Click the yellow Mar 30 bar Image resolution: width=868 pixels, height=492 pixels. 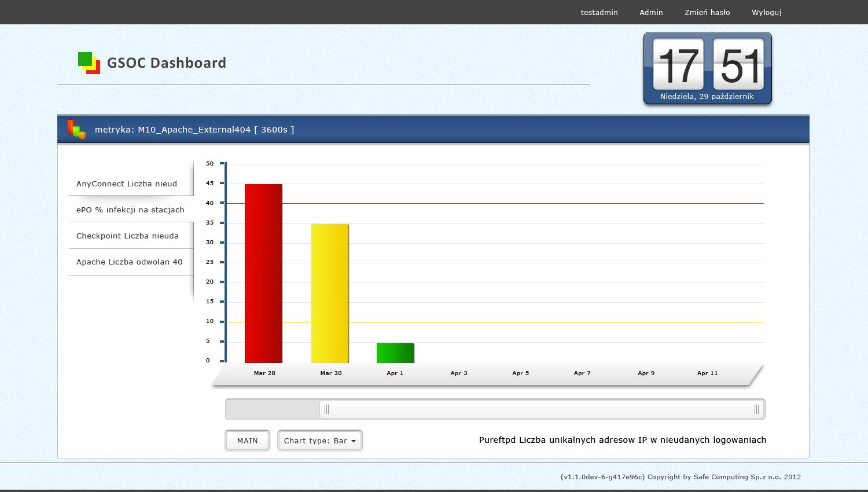tap(330, 293)
